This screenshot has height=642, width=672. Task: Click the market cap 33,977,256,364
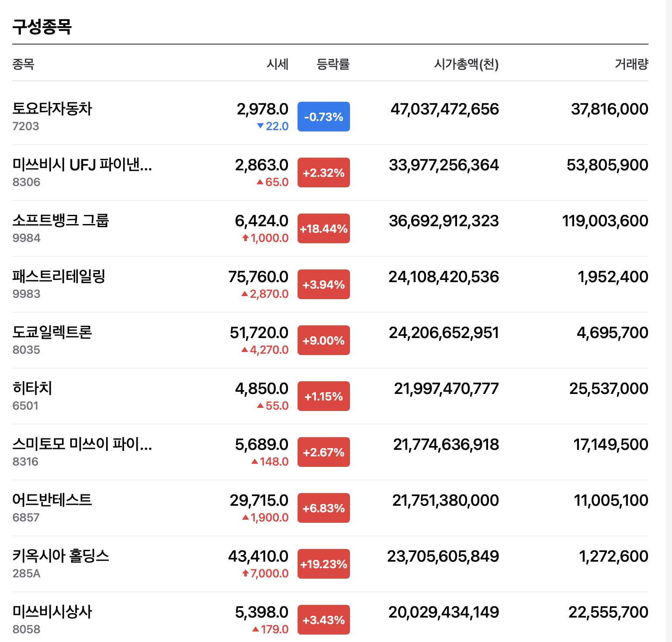[x=444, y=165]
